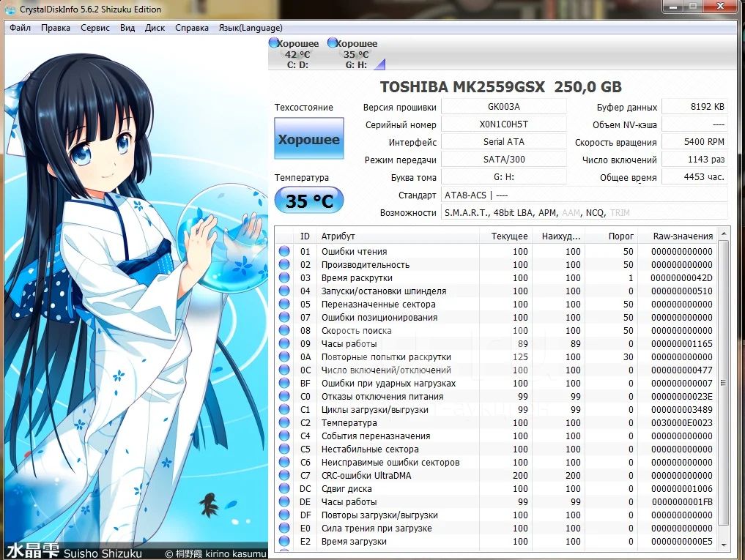Click the Текущее column header
Viewport: 745px width, 560px height.
point(505,236)
